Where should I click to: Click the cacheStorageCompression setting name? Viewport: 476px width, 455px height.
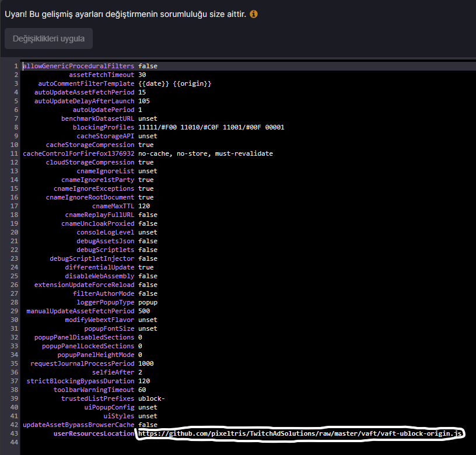click(x=90, y=145)
